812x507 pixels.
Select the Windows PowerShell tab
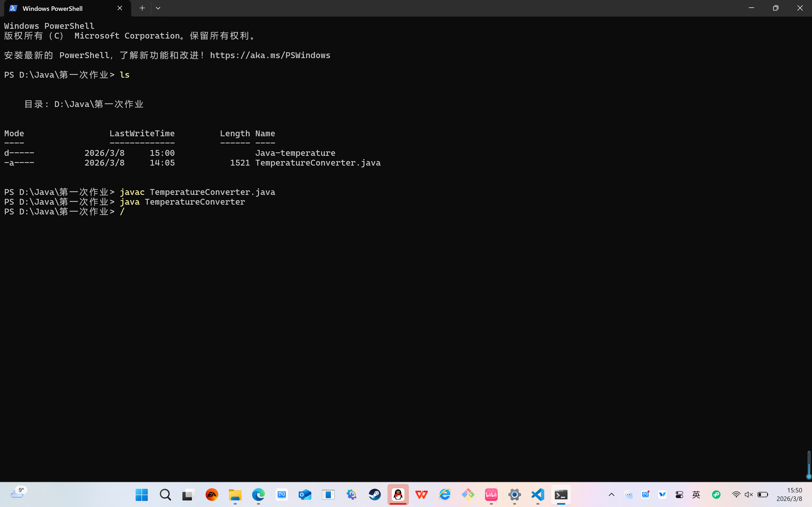pyautogui.click(x=53, y=8)
